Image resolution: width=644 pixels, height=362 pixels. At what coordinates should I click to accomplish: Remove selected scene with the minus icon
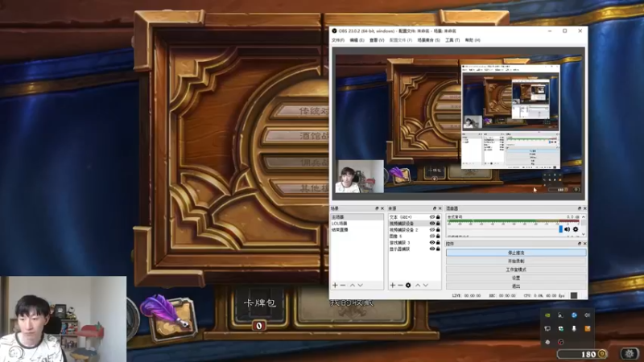[343, 286]
